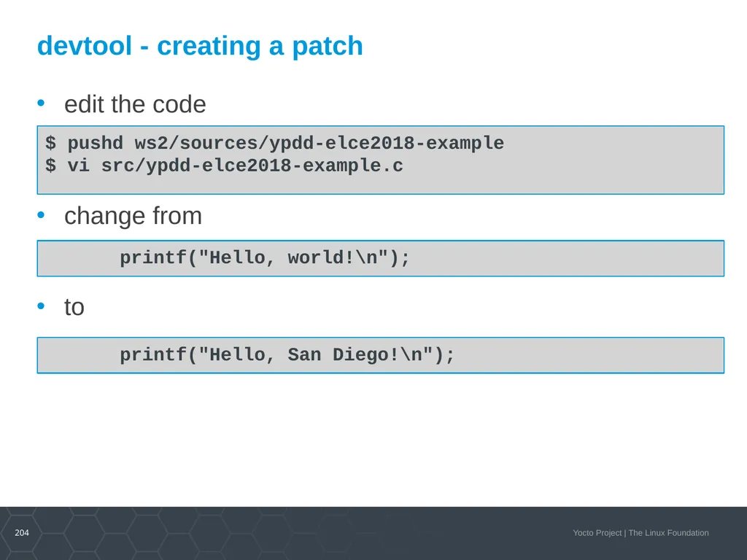This screenshot has width=747, height=560.
Task: Click the slide number 204
Action: (22, 533)
